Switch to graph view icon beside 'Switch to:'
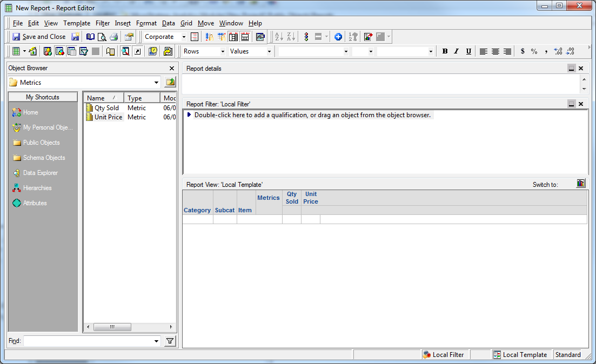 (x=581, y=184)
